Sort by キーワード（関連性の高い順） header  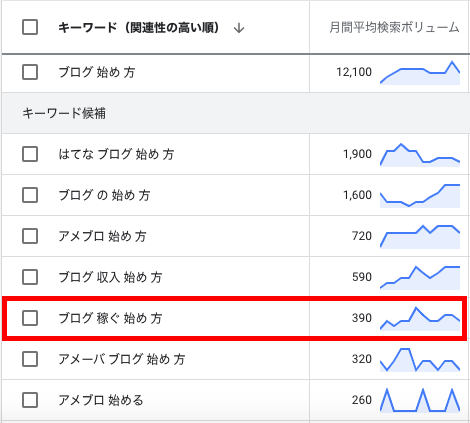coord(139,27)
